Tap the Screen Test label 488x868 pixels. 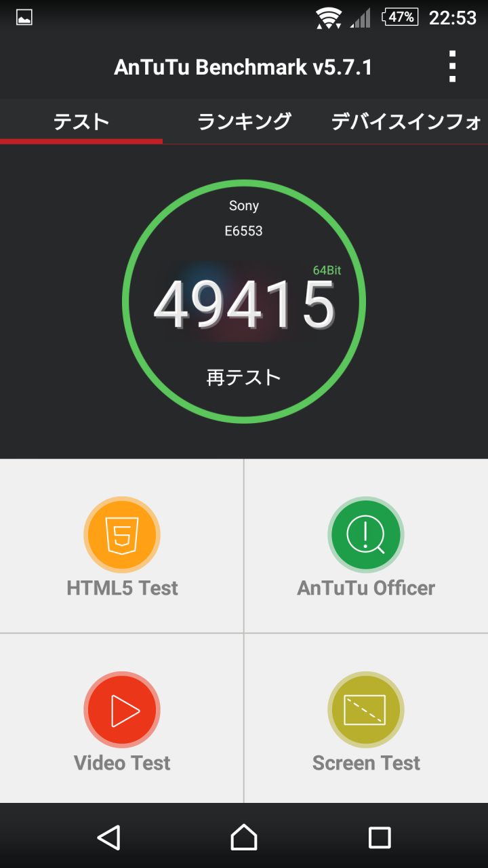tap(366, 763)
